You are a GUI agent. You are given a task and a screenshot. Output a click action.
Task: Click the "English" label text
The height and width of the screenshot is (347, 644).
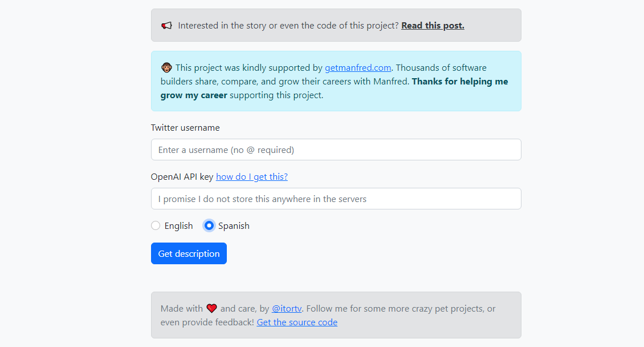(178, 226)
